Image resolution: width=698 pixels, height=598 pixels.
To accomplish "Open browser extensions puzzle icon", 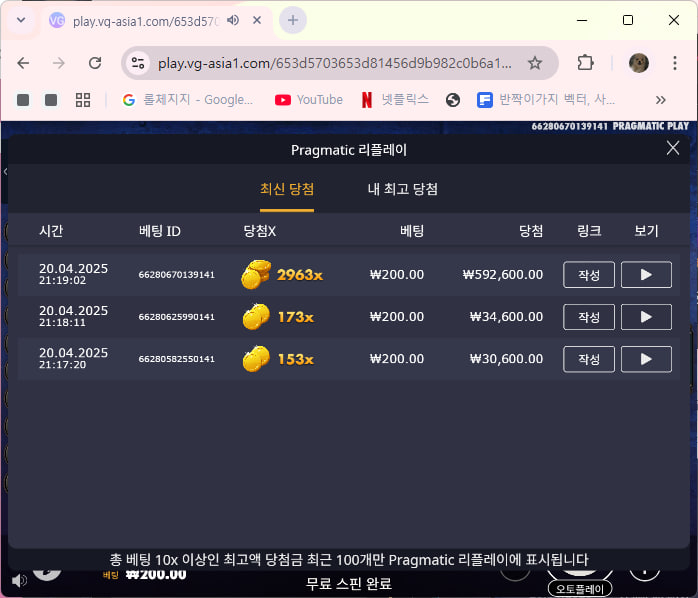I will tap(585, 63).
